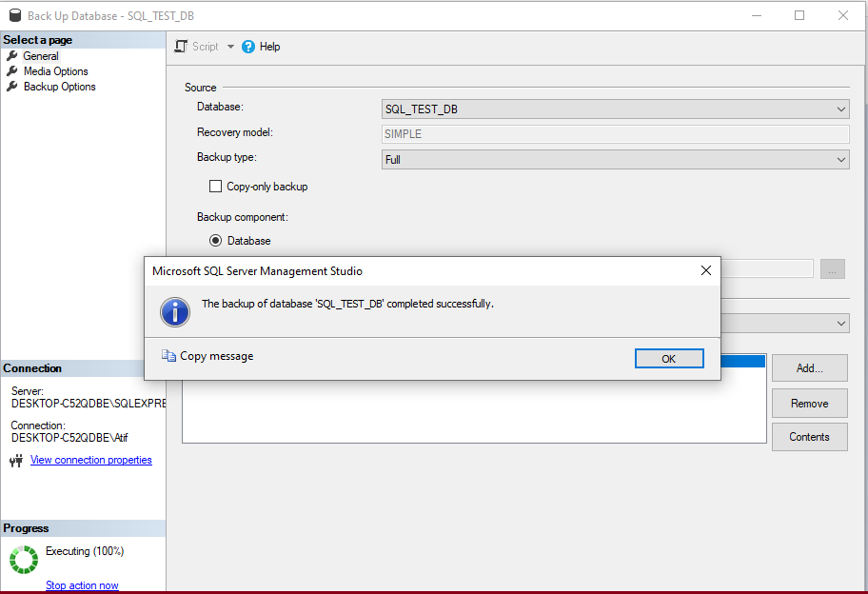Click the Executing progress spinner
This screenshot has width=868, height=594.
point(23,560)
